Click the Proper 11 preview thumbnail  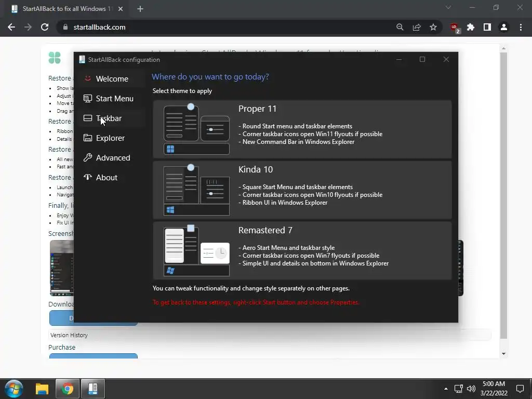[196, 129]
